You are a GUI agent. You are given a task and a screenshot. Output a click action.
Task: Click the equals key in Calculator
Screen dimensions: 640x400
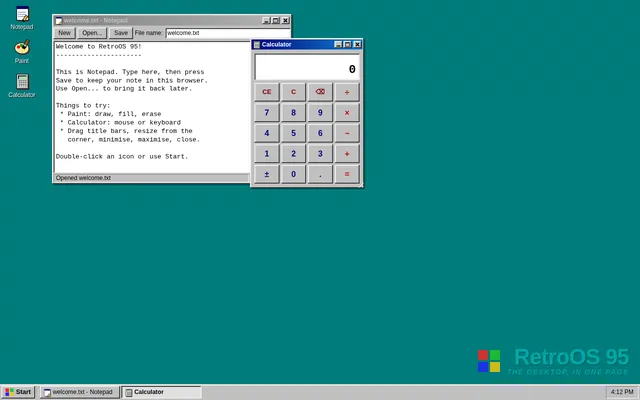coord(347,174)
